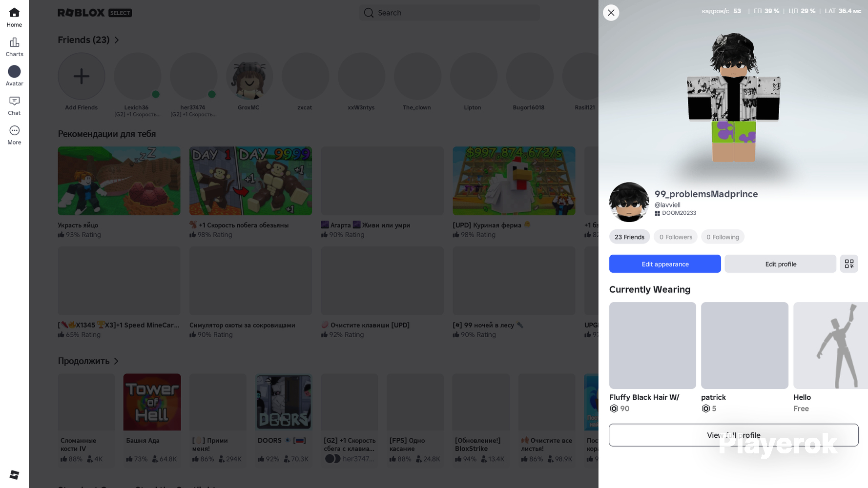This screenshot has width=868, height=488.
Task: Expand the Продолжить section
Action: pos(88,361)
